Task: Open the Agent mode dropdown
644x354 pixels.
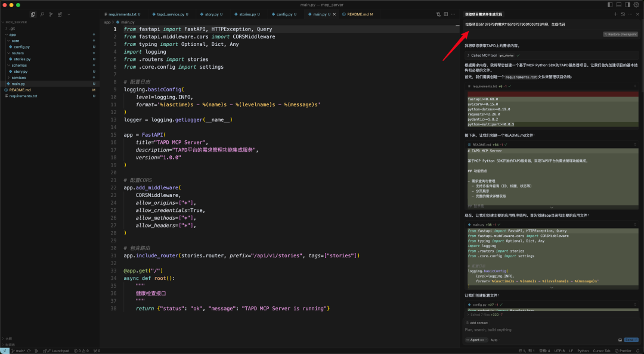Action: (476, 340)
